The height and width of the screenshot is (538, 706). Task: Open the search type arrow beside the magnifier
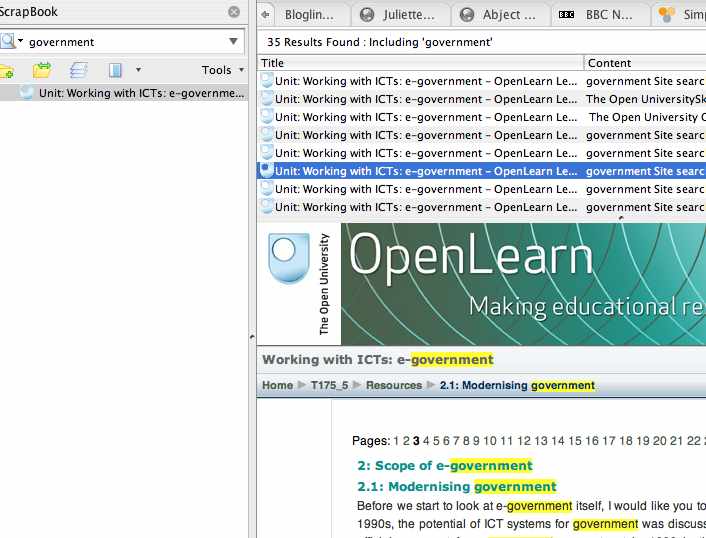pyautogui.click(x=20, y=41)
